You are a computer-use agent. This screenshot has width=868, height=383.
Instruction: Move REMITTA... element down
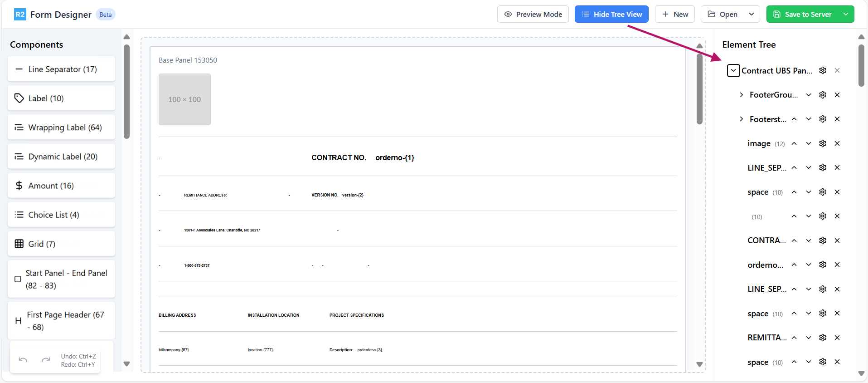click(808, 338)
